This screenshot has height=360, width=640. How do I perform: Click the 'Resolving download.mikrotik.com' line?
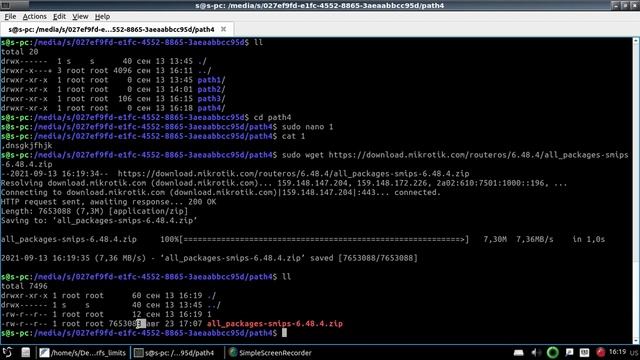coord(284,183)
